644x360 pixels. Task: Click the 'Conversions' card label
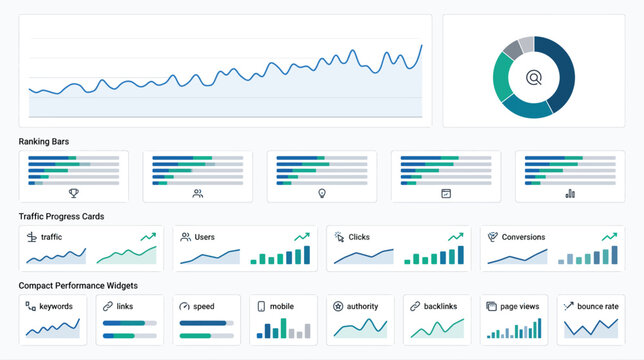point(523,237)
